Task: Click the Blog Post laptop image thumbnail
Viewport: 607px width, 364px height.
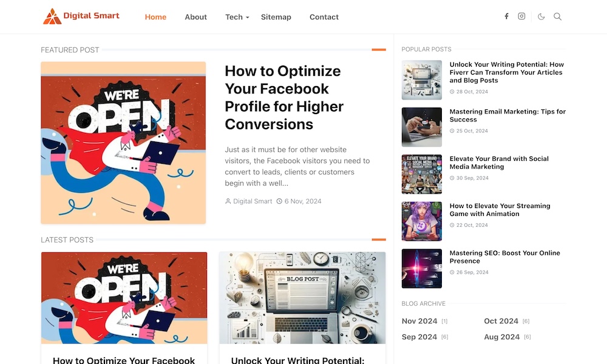Action: click(x=302, y=298)
